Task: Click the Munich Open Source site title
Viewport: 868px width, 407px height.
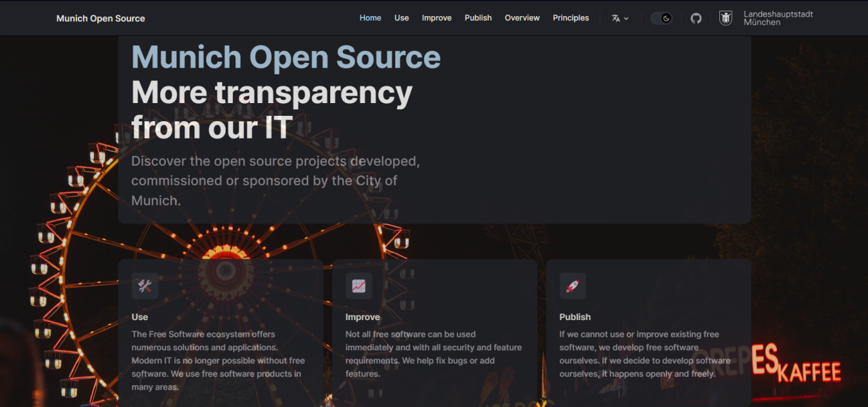Action: (100, 18)
